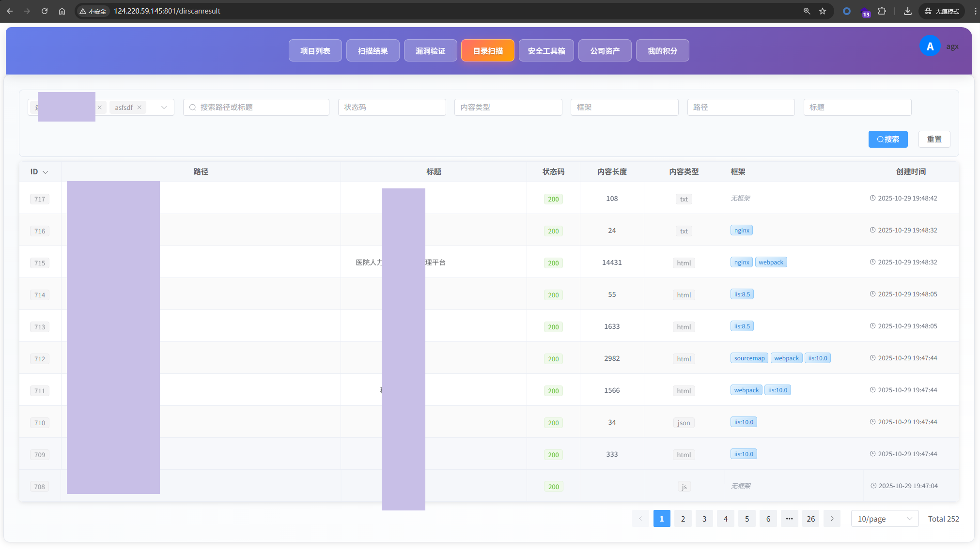Image resolution: width=980 pixels, height=555 pixels.
Task: Go to page 6
Action: click(x=768, y=519)
